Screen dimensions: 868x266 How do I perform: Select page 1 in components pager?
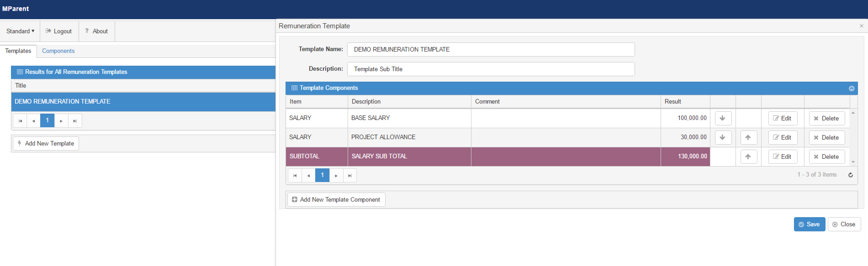pyautogui.click(x=322, y=175)
